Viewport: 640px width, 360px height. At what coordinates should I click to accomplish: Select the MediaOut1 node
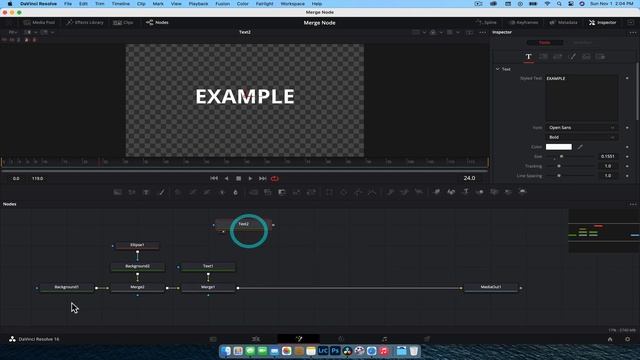pyautogui.click(x=491, y=287)
